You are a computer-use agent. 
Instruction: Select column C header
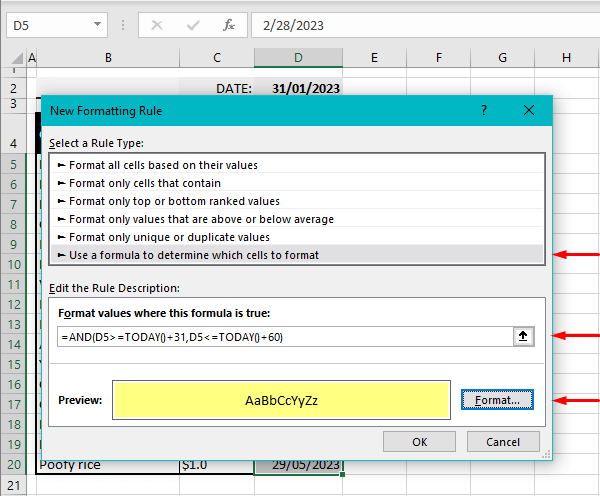[x=217, y=58]
